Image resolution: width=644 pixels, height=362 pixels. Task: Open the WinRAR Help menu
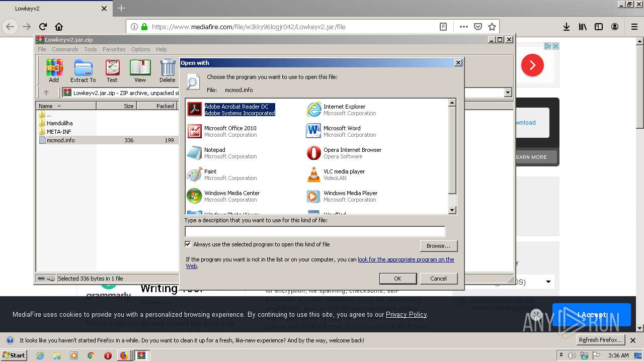click(x=161, y=49)
